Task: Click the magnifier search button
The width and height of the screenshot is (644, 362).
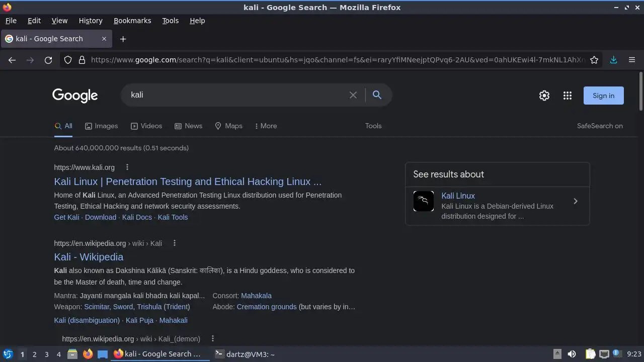Action: 377,95
